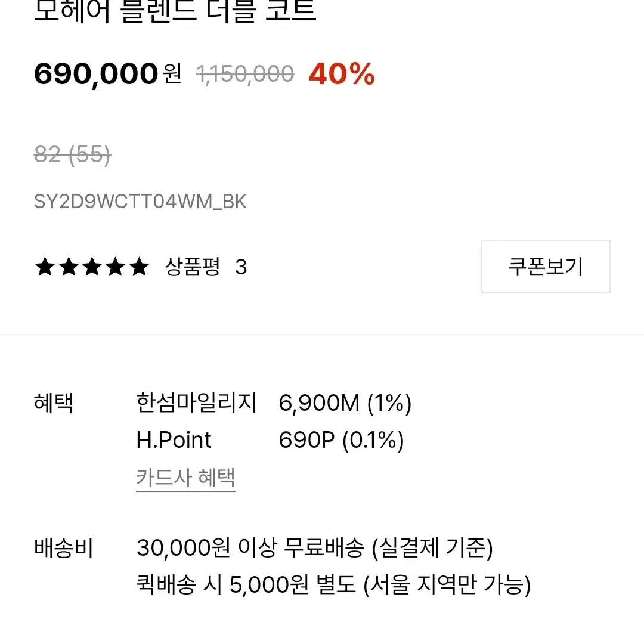Open 상품평 reviews label
Image resolution: width=644 pixels, height=644 pixels.
pos(192,267)
